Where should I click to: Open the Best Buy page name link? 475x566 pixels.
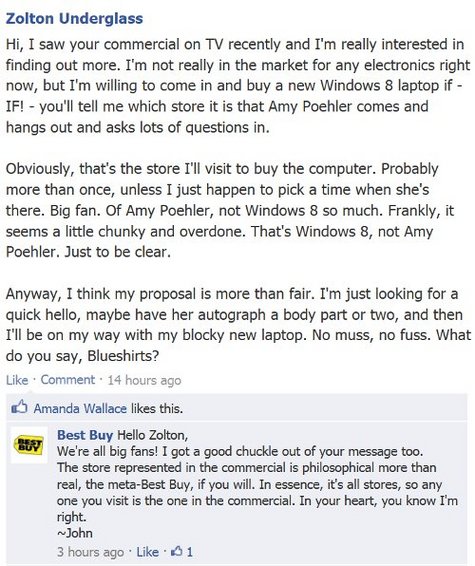tap(85, 435)
